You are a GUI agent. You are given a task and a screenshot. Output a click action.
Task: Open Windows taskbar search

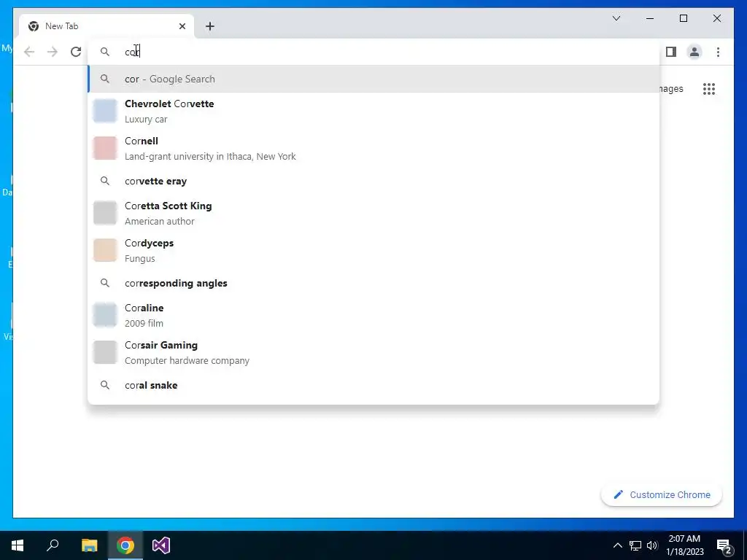tap(53, 545)
